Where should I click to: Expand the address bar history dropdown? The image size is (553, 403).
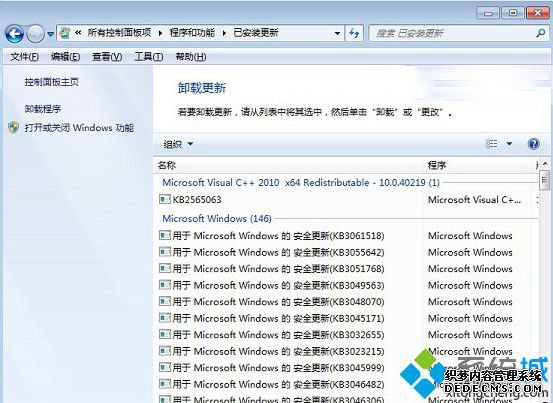coord(337,33)
